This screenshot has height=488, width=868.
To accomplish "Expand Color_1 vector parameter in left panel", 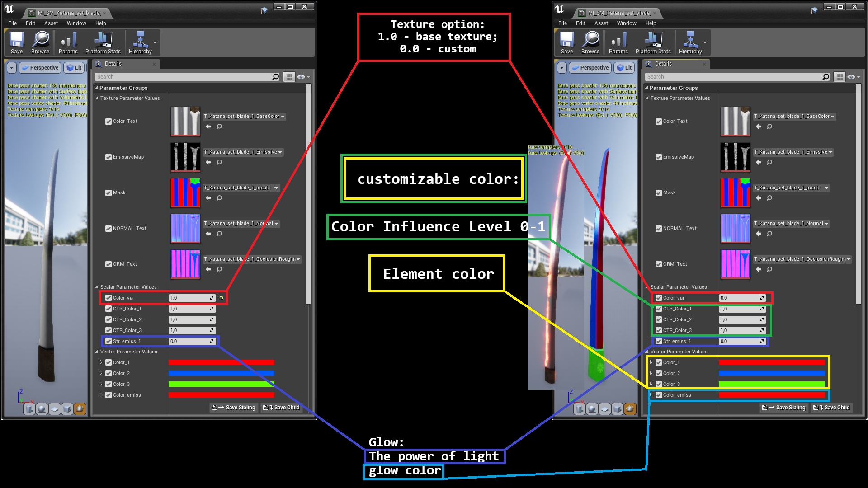I will point(101,362).
